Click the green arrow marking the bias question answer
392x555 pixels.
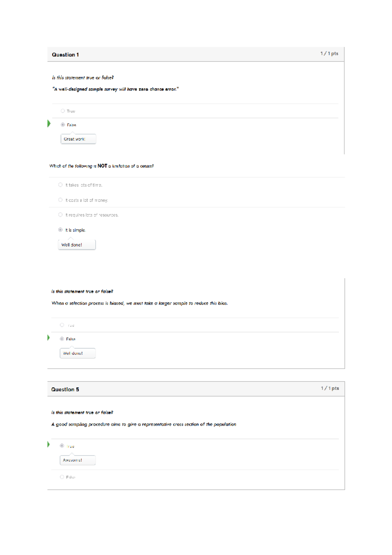[48, 338]
